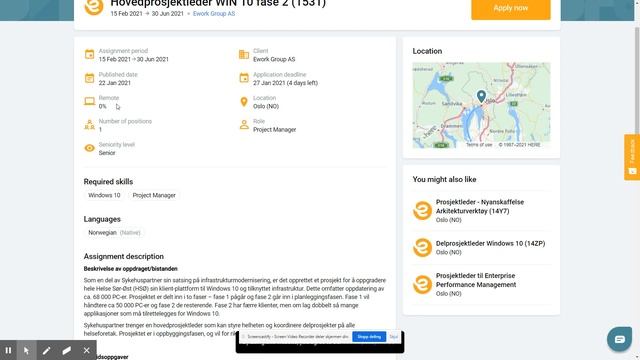Select the Windows 10 skill tag

click(104, 195)
